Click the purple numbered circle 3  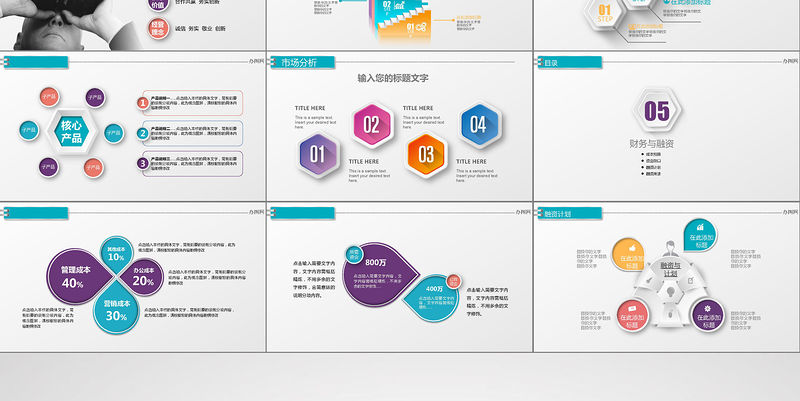point(143,162)
